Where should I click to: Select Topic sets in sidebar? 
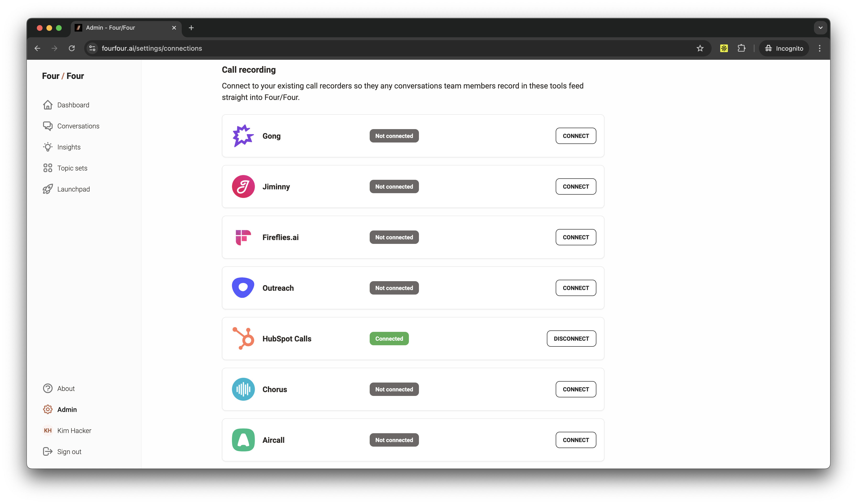click(72, 168)
